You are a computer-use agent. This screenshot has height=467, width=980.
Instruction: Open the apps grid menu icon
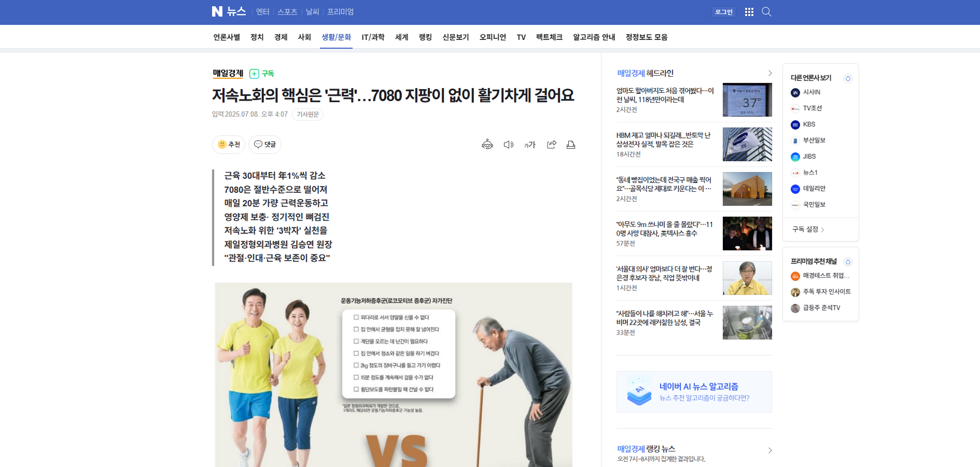tap(749, 12)
